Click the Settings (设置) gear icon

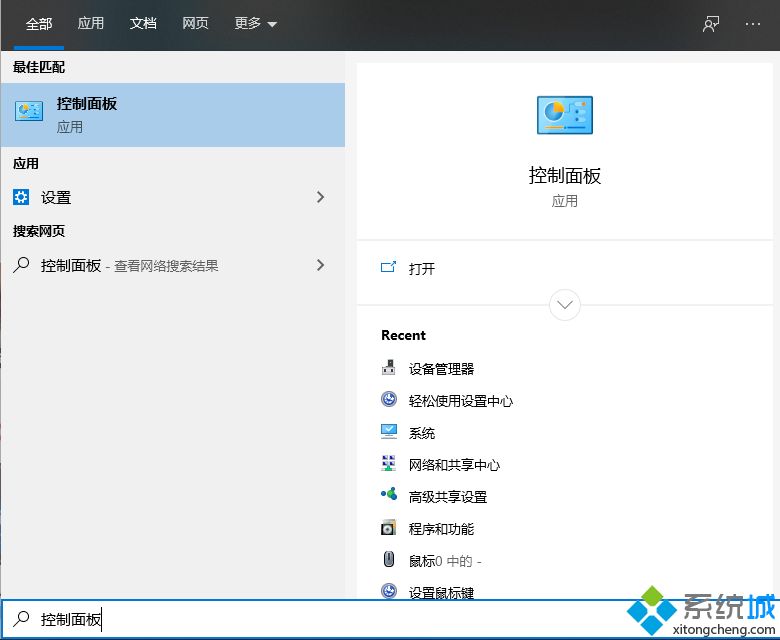pyautogui.click(x=22, y=197)
